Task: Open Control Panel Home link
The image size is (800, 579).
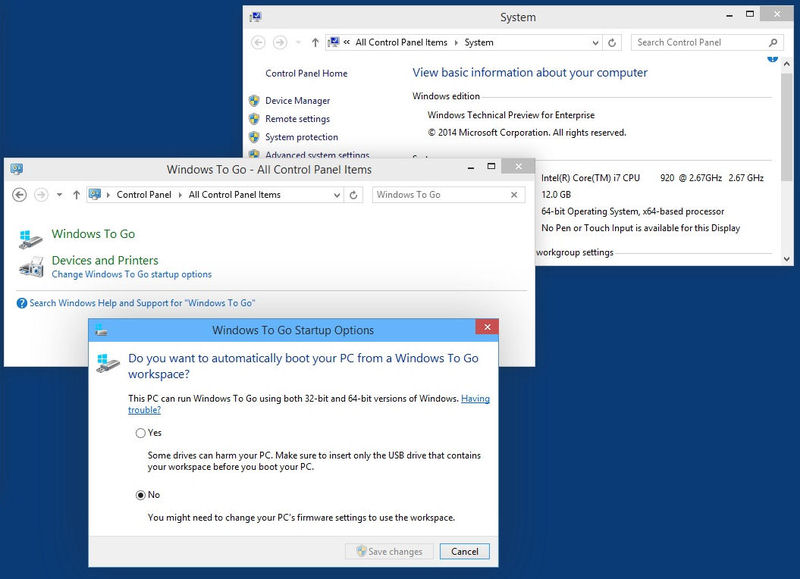Action: click(306, 73)
